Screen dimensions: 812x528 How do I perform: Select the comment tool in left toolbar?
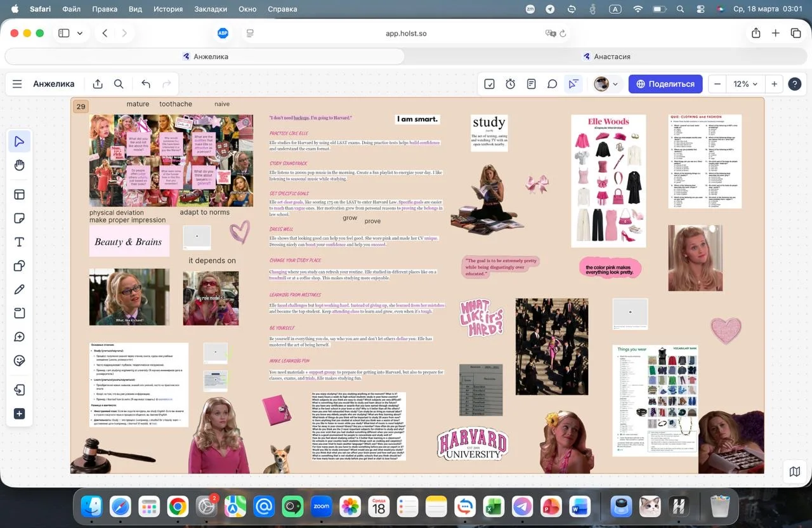pyautogui.click(x=19, y=337)
